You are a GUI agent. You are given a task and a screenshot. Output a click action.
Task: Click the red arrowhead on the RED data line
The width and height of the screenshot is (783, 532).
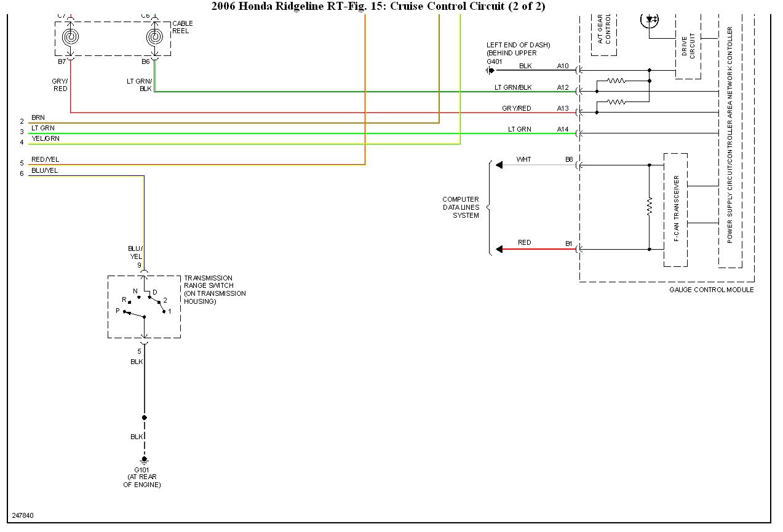point(499,249)
